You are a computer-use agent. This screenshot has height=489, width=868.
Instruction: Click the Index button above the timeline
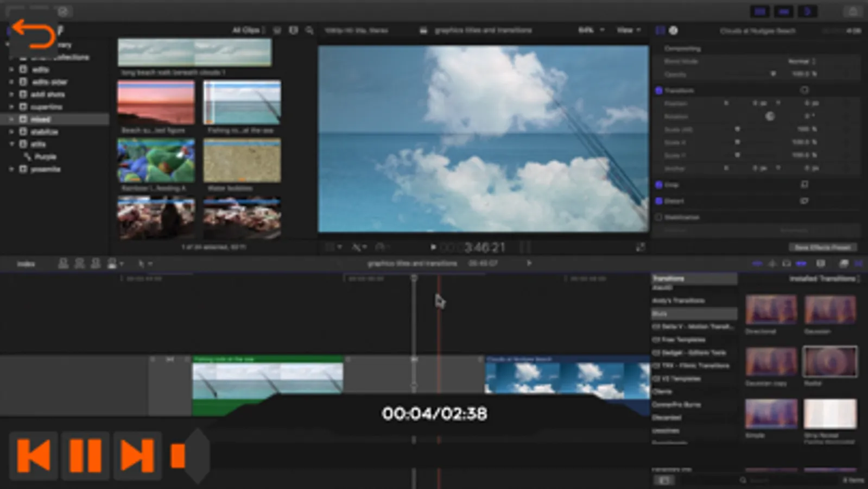pos(26,264)
